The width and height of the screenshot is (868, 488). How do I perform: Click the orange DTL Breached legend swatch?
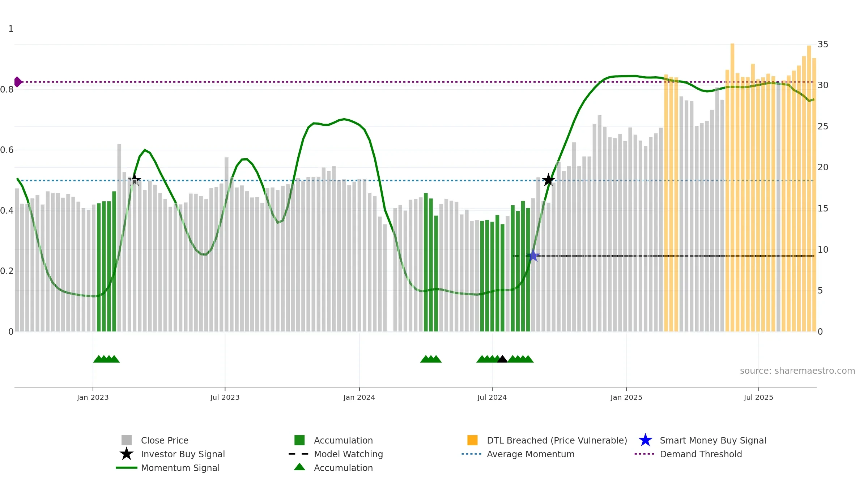(472, 440)
